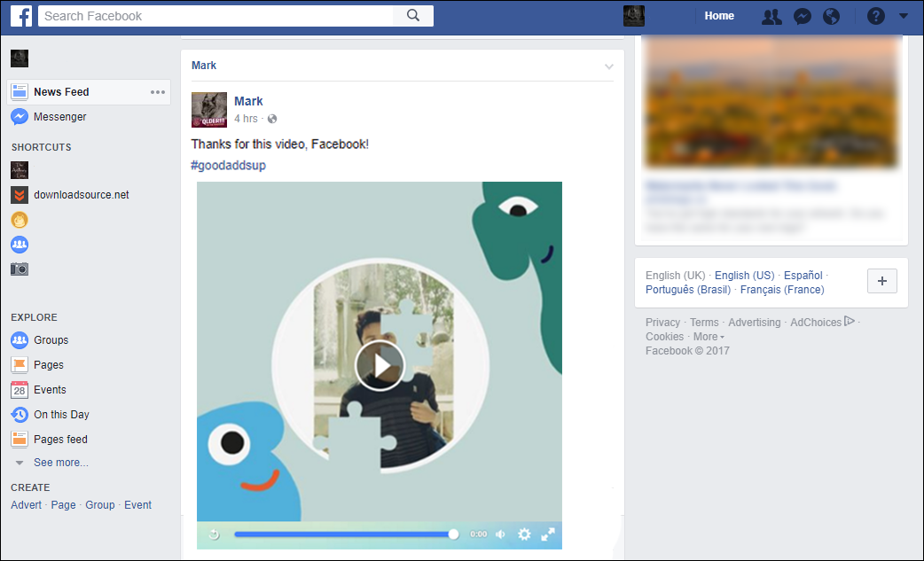
Task: Open the camera shortcut icon
Action: 20,269
